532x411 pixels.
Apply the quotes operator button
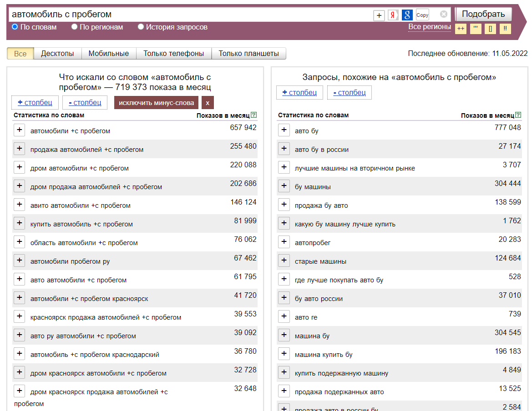pos(476,29)
